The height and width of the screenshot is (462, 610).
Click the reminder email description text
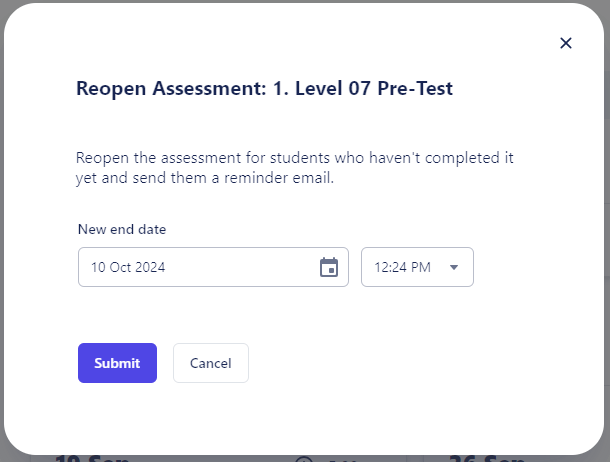point(294,168)
